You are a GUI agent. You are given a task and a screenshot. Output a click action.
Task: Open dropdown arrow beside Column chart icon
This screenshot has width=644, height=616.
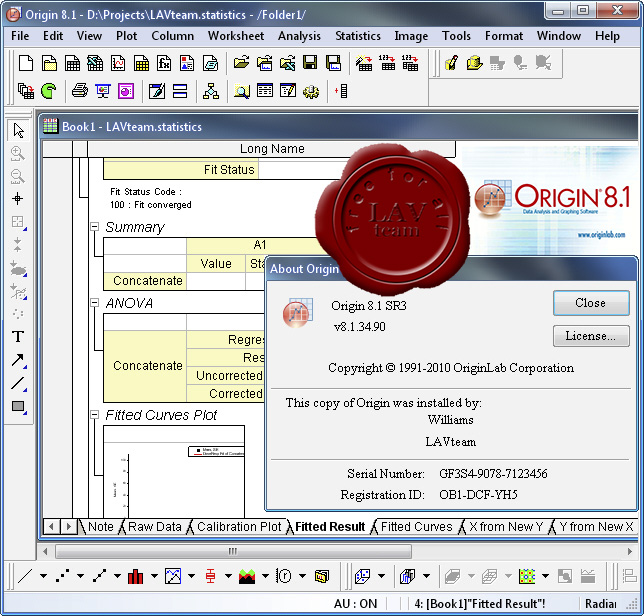pyautogui.click(x=154, y=576)
